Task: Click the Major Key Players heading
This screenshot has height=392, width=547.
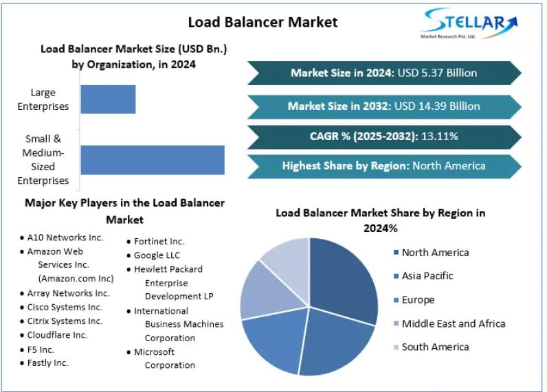Action: (x=124, y=211)
